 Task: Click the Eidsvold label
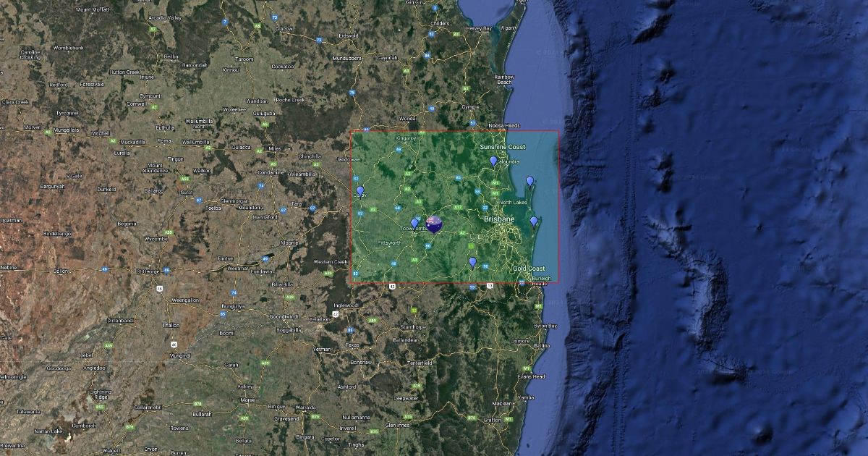tap(347, 35)
